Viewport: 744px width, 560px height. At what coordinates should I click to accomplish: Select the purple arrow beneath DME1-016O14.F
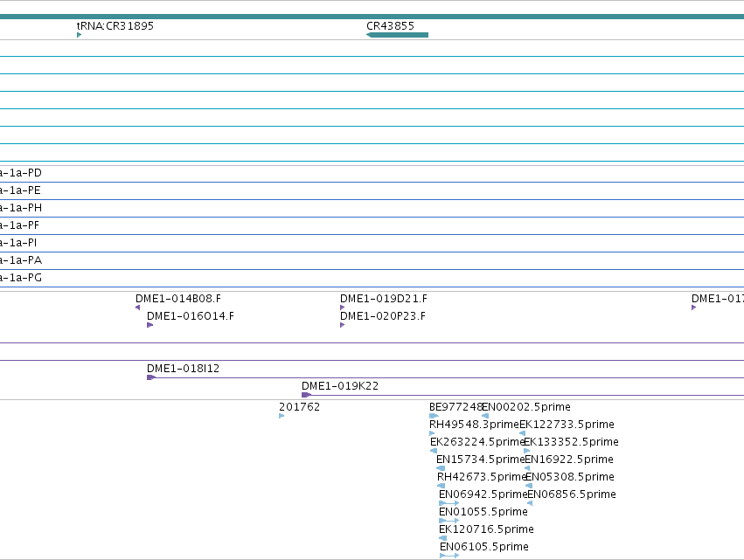pyautogui.click(x=150, y=325)
